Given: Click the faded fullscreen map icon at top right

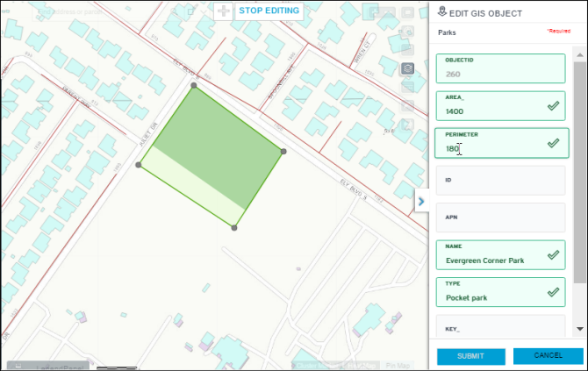Looking at the screenshot, I should click(407, 12).
